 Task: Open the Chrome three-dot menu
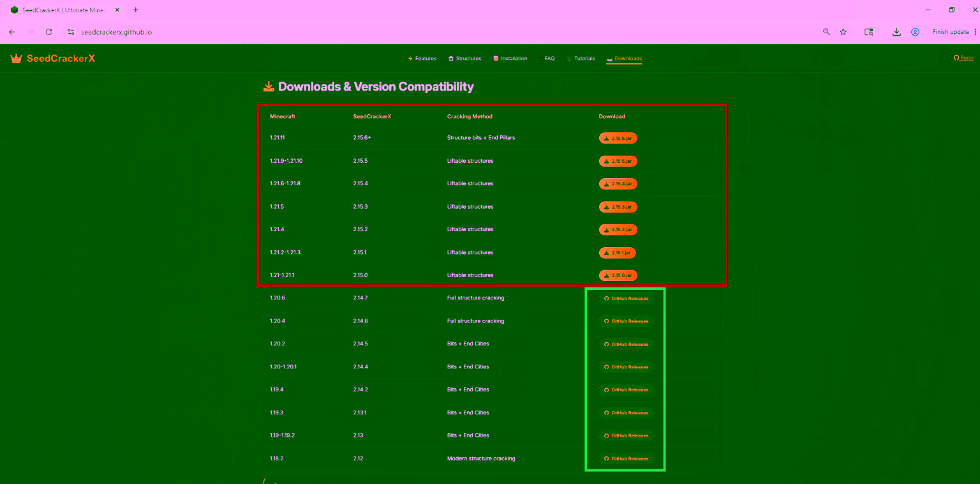click(975, 32)
